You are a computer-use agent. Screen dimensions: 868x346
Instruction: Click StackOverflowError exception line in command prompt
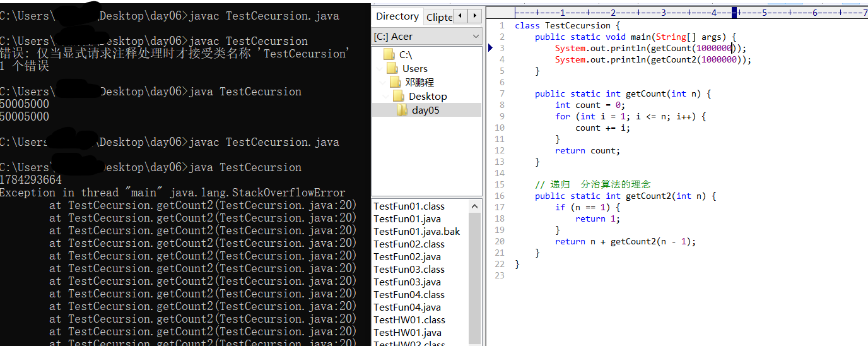tap(173, 193)
